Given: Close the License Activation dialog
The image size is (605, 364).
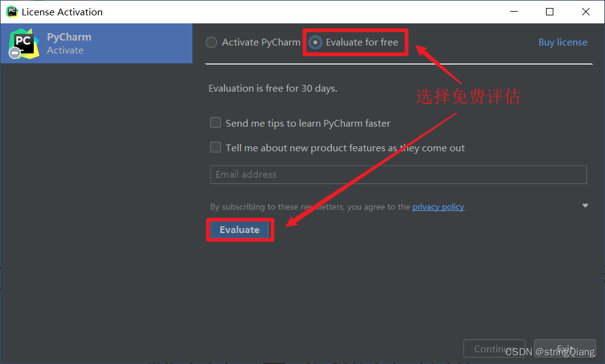Looking at the screenshot, I should click(x=586, y=12).
